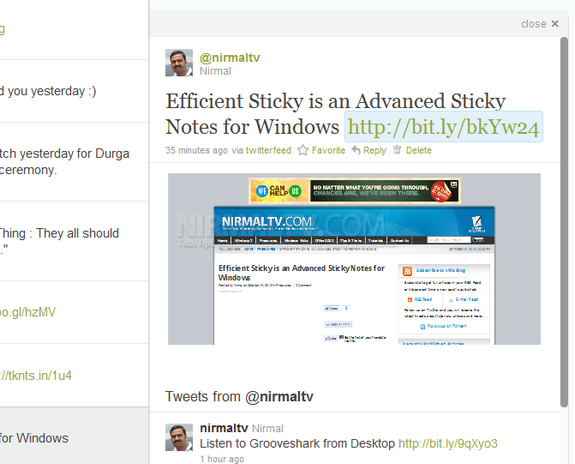The height and width of the screenshot is (464, 575).
Task: Open the @nirmaltv profile link in header
Action: point(230,58)
